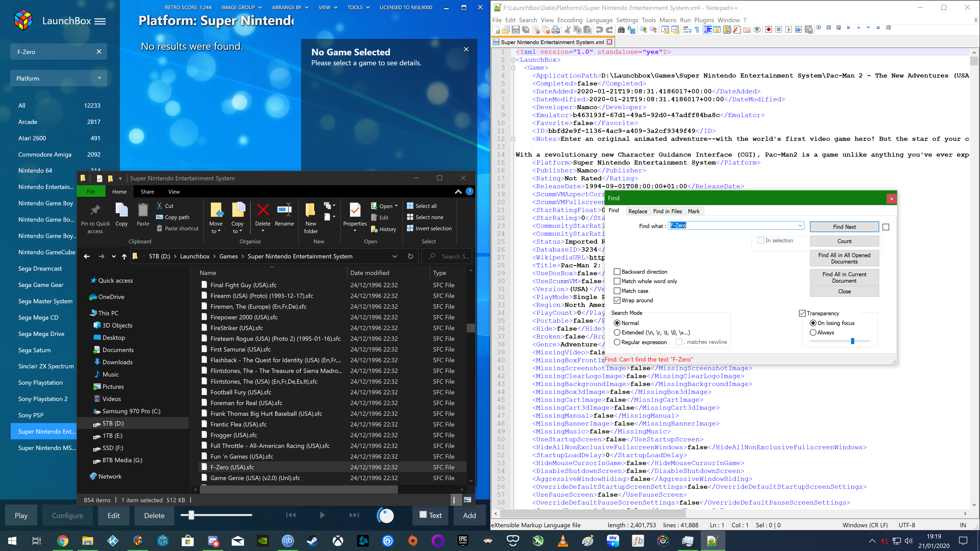Toggle the Transparency checkbox in Find dialog
This screenshot has height=551, width=980.
[802, 313]
